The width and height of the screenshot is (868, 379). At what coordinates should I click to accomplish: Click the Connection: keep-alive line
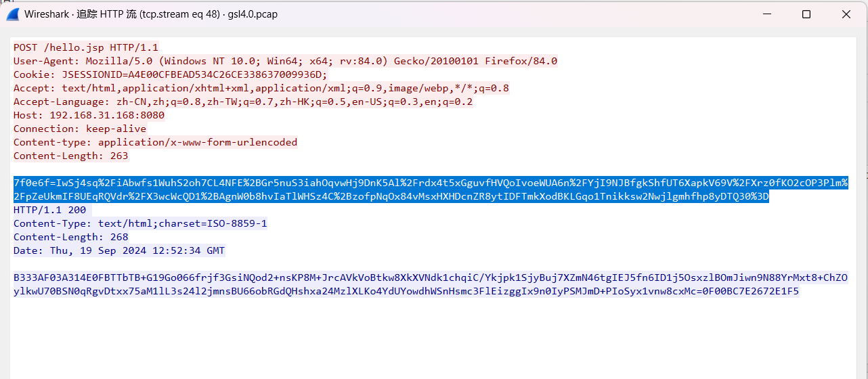pyautogui.click(x=80, y=129)
